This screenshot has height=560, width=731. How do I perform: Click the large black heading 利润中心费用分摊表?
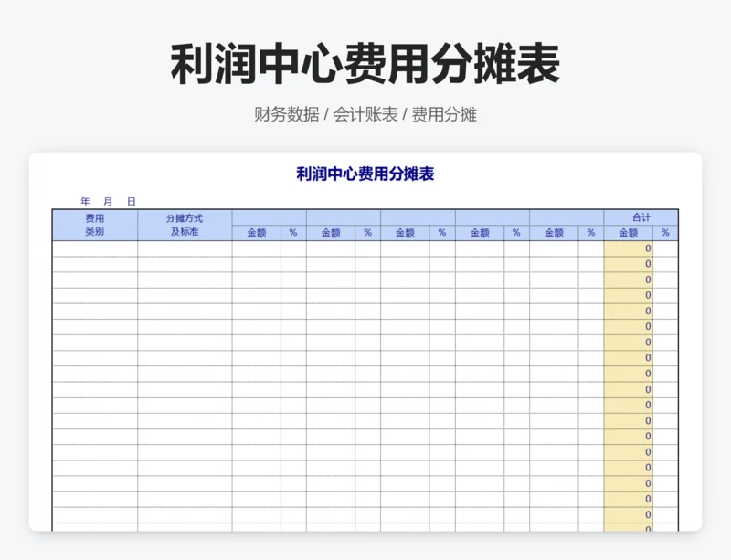pos(365,64)
